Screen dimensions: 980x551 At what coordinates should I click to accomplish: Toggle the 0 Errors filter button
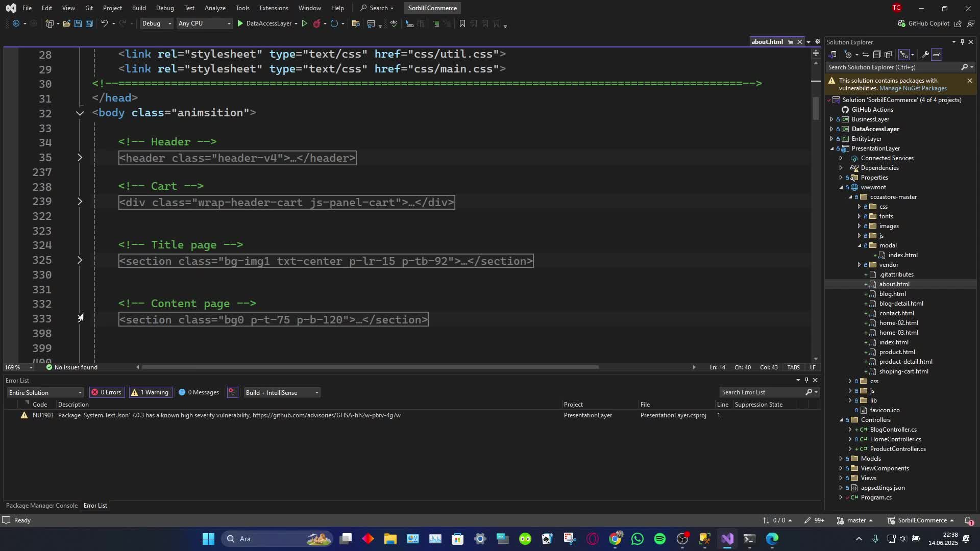(x=107, y=392)
